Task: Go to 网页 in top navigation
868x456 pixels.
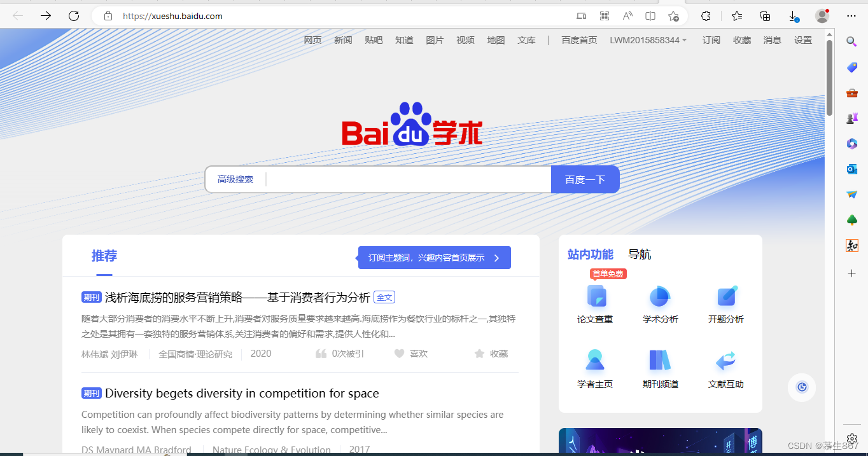Action: (x=312, y=40)
